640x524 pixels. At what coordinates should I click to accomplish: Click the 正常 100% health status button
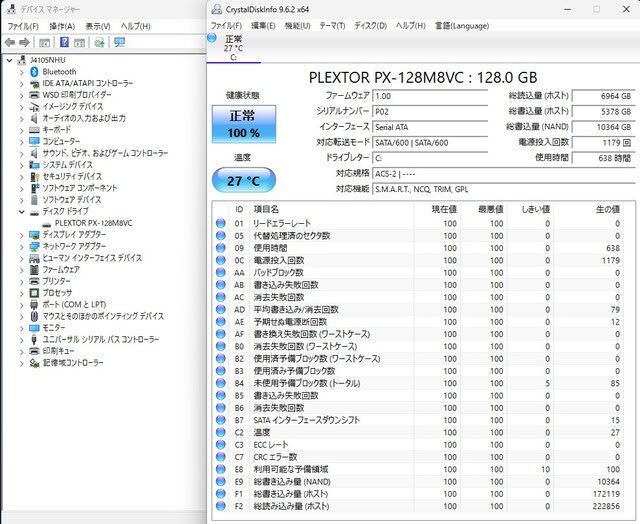244,124
